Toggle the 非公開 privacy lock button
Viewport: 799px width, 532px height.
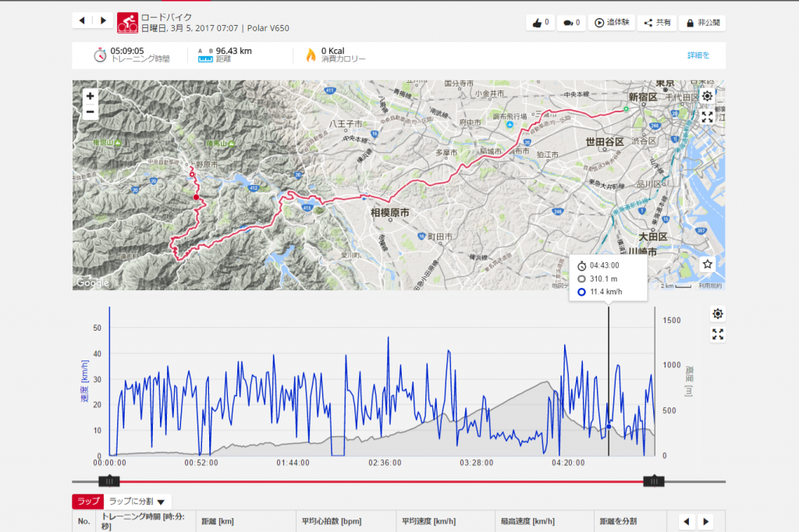pyautogui.click(x=701, y=23)
